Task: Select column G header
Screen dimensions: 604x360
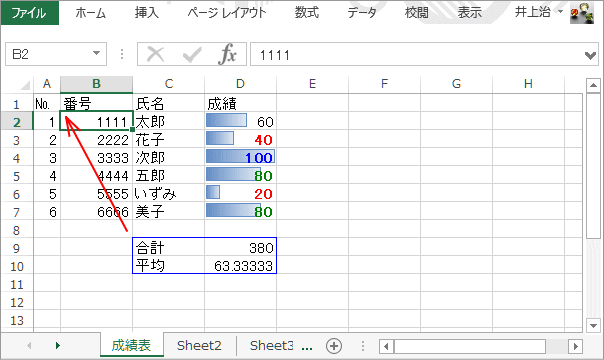Action: coord(456,84)
